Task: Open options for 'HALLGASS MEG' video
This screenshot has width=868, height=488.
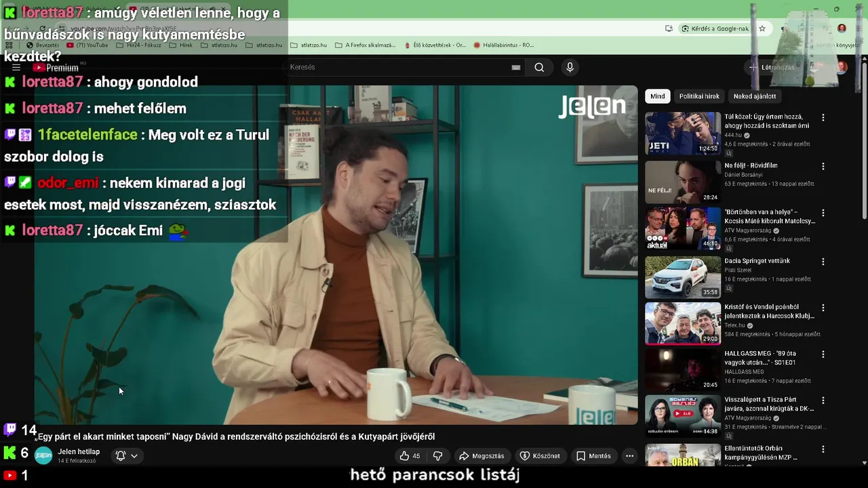Action: [x=823, y=354]
